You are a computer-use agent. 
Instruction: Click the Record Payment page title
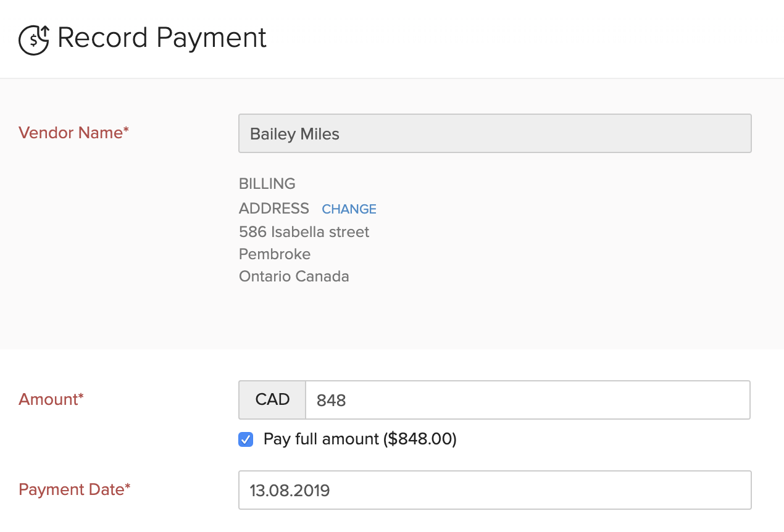point(162,38)
